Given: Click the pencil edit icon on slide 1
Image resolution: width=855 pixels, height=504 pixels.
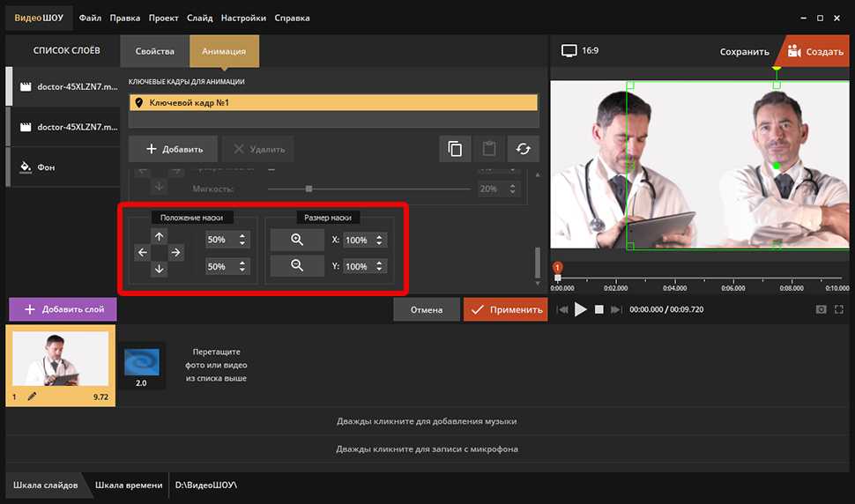Looking at the screenshot, I should pos(32,397).
